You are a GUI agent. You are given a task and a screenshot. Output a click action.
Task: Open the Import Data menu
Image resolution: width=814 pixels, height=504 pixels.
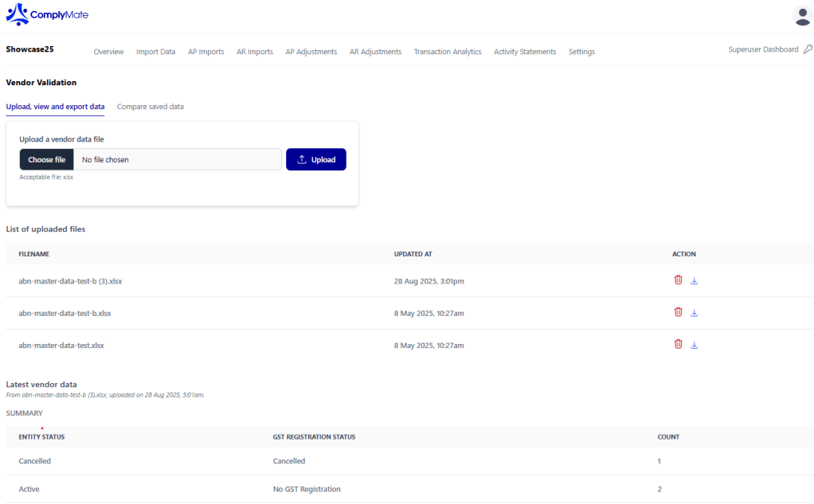point(155,52)
